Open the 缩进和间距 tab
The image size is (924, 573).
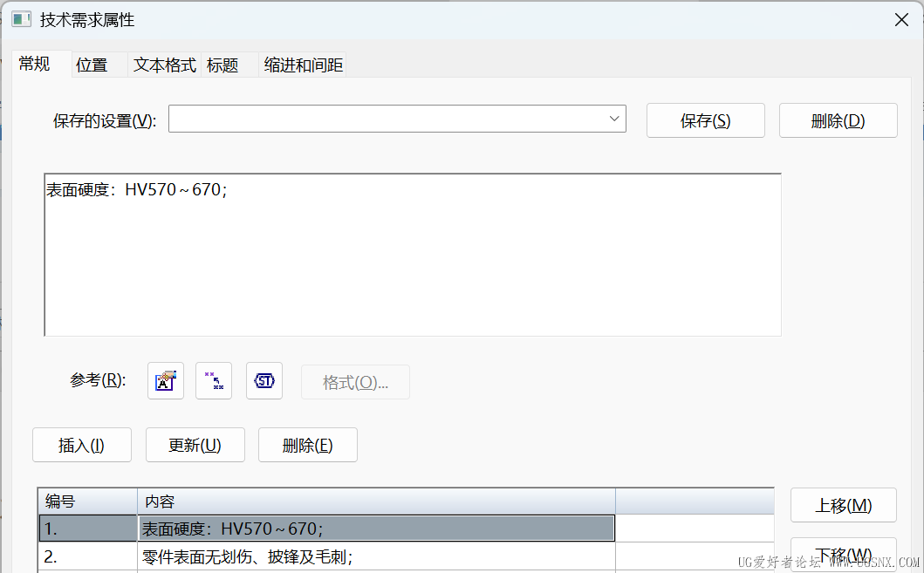click(303, 65)
